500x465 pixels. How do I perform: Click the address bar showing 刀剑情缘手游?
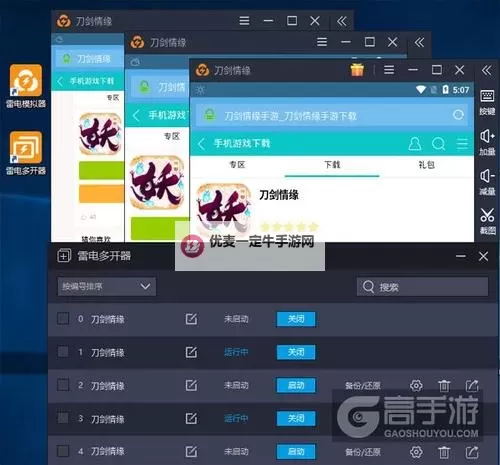(333, 115)
